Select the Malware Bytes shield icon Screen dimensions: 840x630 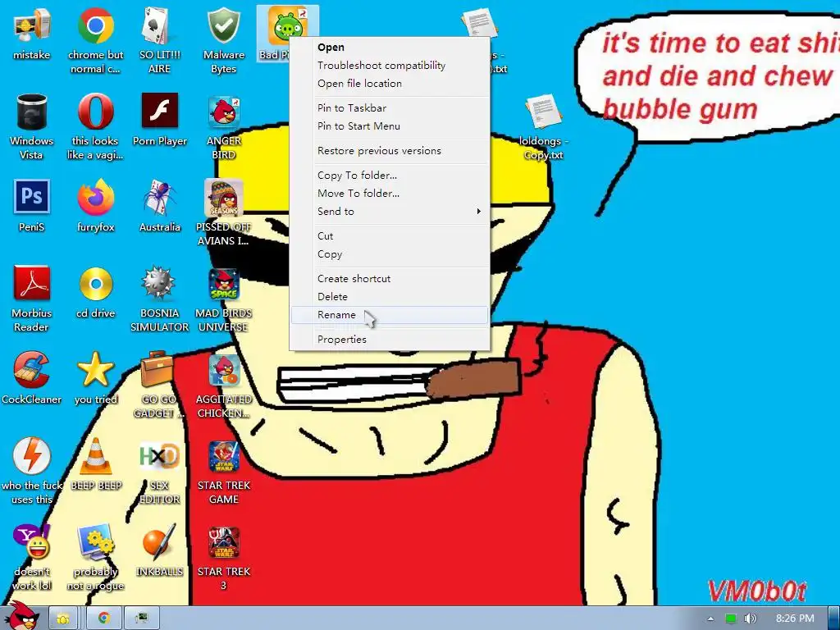[224, 40]
